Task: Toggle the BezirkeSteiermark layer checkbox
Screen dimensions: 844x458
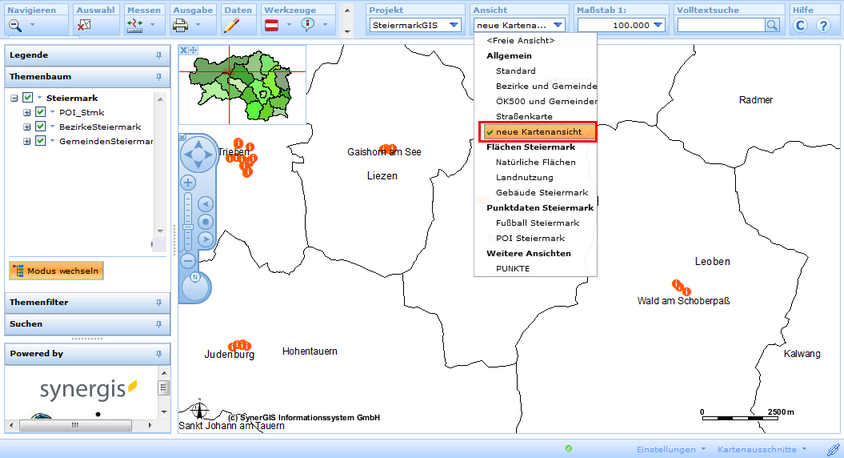Action: 40,126
